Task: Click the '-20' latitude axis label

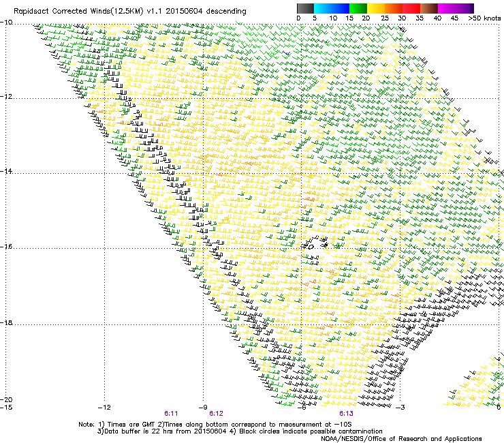Action: 6,399
